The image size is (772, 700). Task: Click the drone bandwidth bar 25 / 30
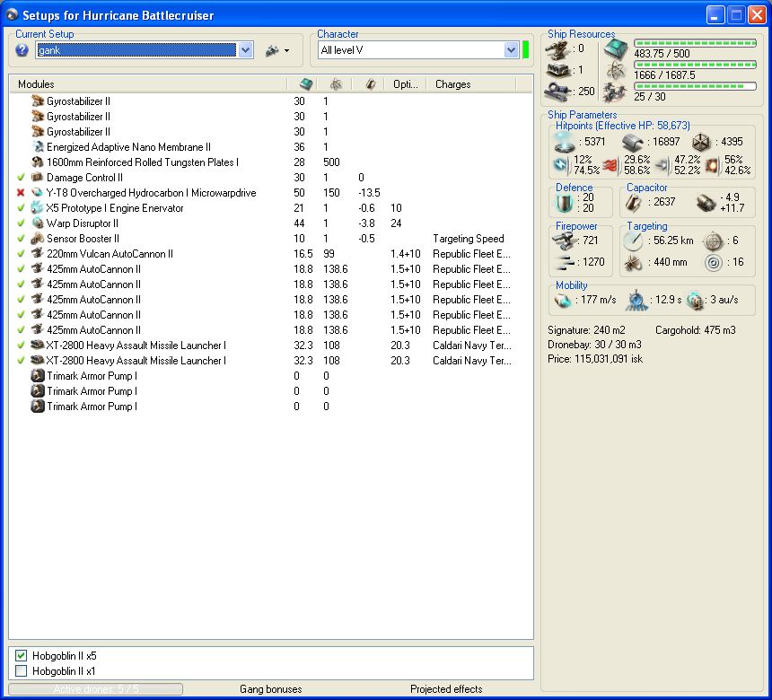pyautogui.click(x=695, y=86)
